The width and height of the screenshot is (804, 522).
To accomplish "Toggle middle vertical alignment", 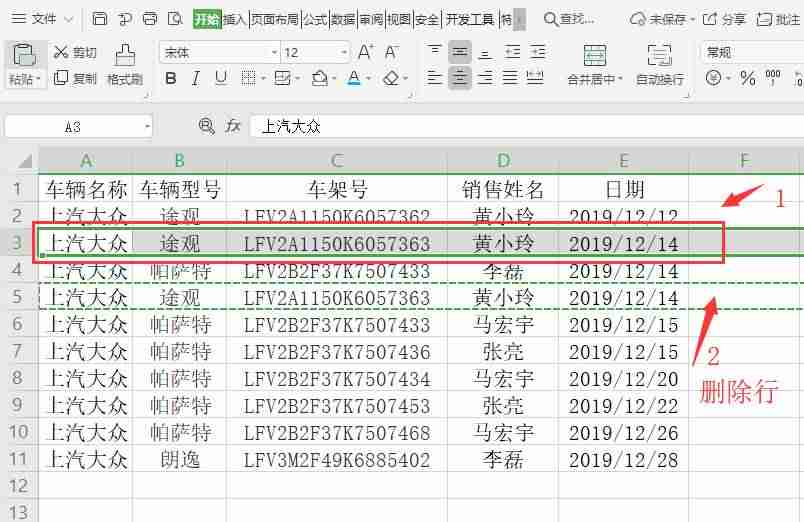I will 459,51.
